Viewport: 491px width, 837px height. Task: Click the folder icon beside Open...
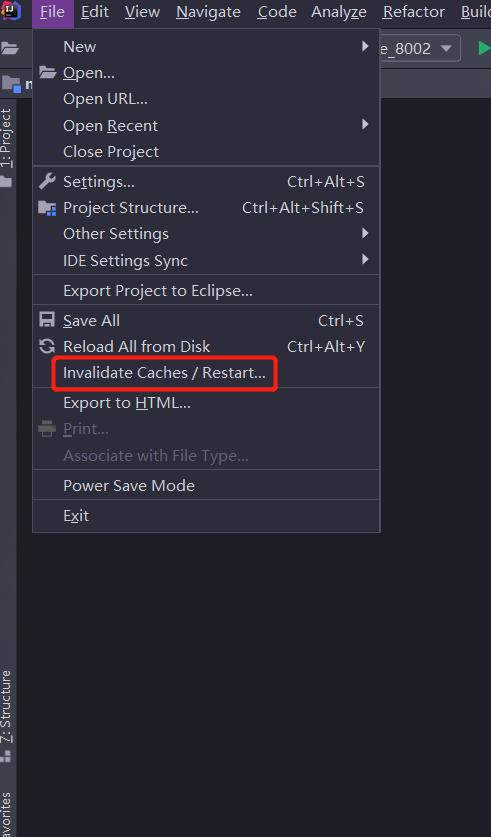(47, 72)
